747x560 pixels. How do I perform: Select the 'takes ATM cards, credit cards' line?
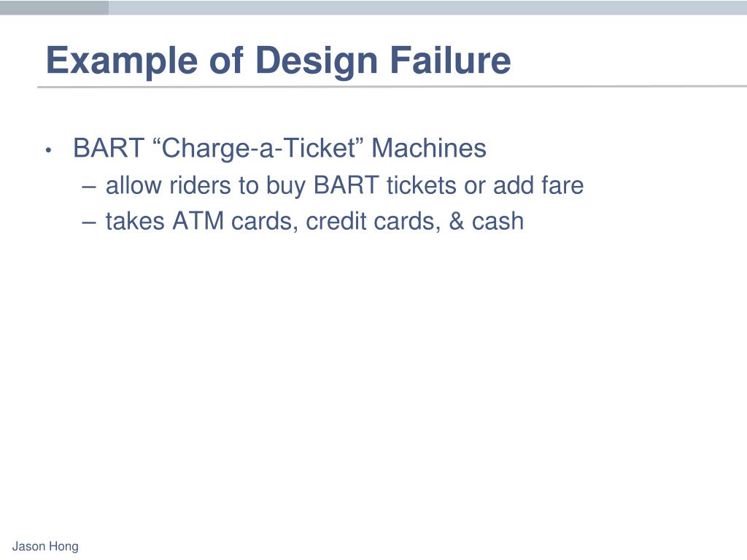(314, 222)
